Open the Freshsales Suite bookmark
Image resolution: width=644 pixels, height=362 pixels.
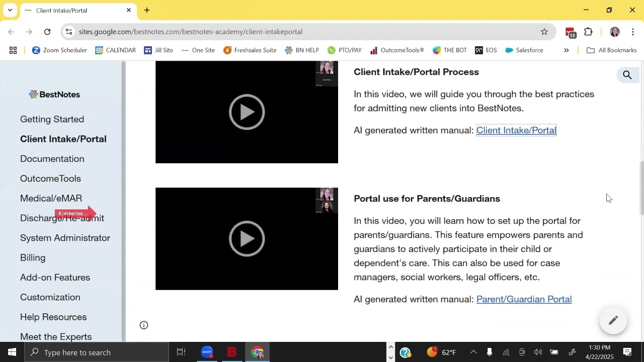[x=250, y=50]
